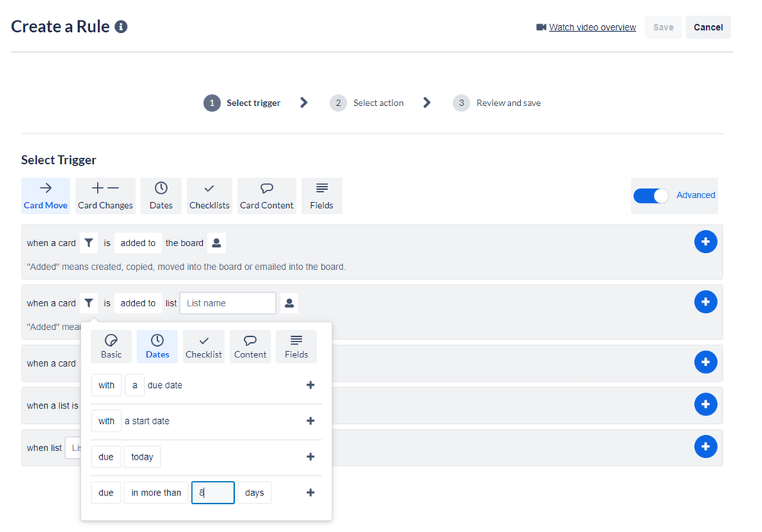Change the 'today' date option
This screenshot has height=532, width=762.
pos(142,457)
